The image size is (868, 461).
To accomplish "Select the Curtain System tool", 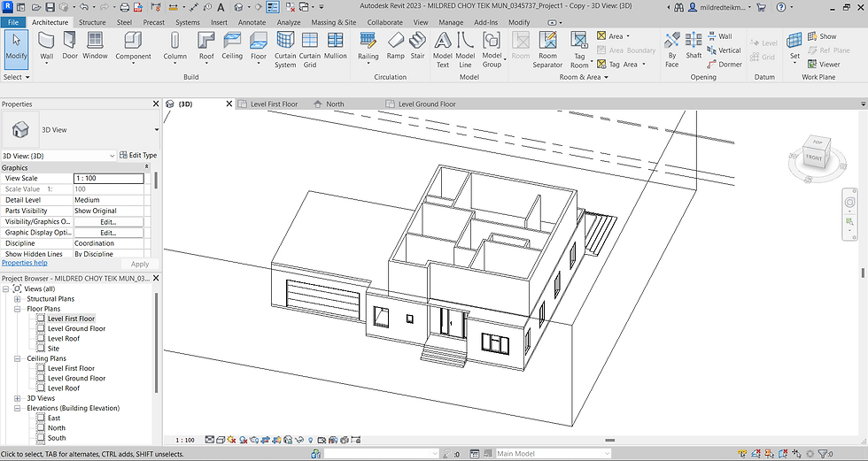I will tap(285, 50).
